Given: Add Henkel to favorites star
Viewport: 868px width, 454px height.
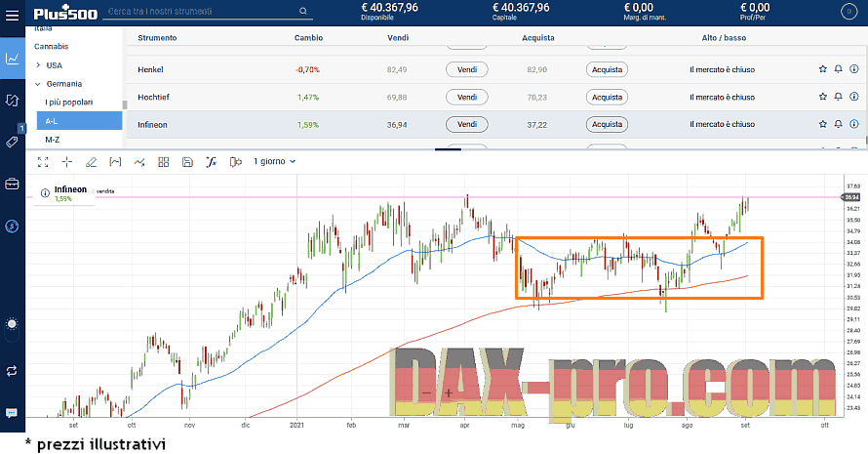Looking at the screenshot, I should [822, 69].
